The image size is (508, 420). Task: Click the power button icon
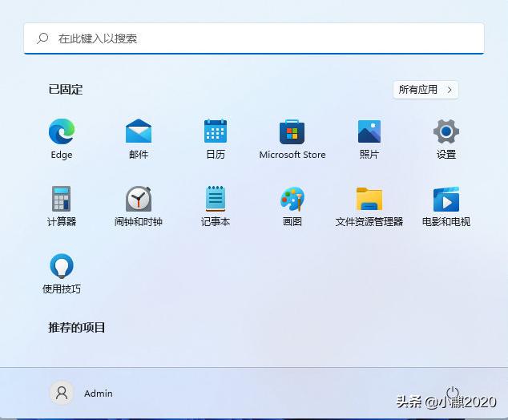[453, 393]
